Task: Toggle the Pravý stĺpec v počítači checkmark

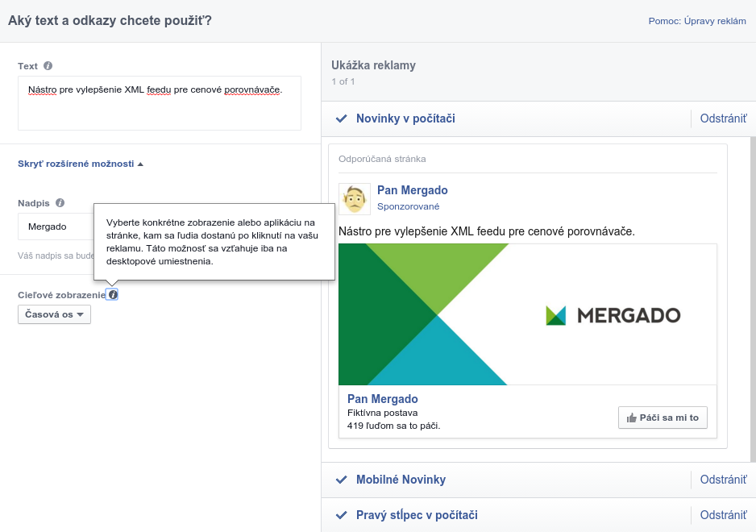Action: tap(342, 515)
